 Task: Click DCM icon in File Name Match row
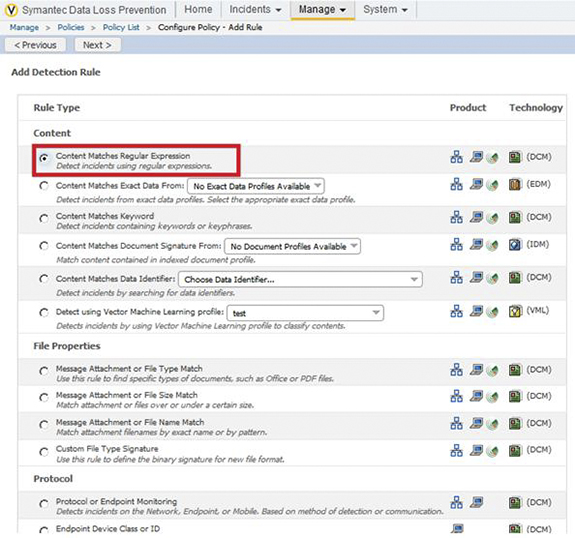point(515,423)
